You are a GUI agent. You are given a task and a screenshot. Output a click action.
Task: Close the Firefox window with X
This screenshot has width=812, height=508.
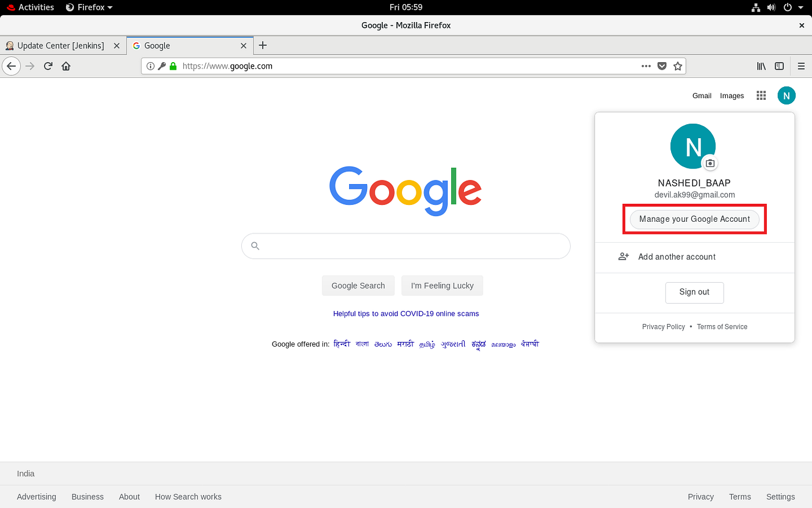coord(802,26)
